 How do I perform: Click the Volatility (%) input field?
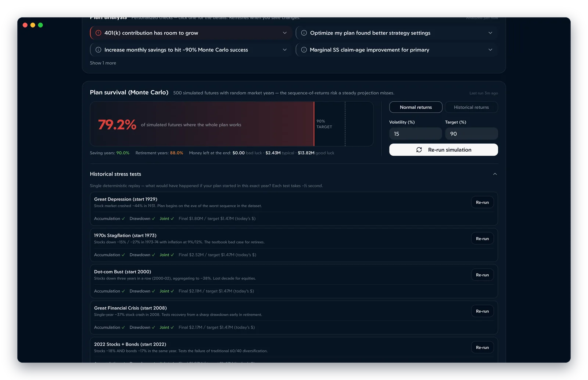point(416,134)
